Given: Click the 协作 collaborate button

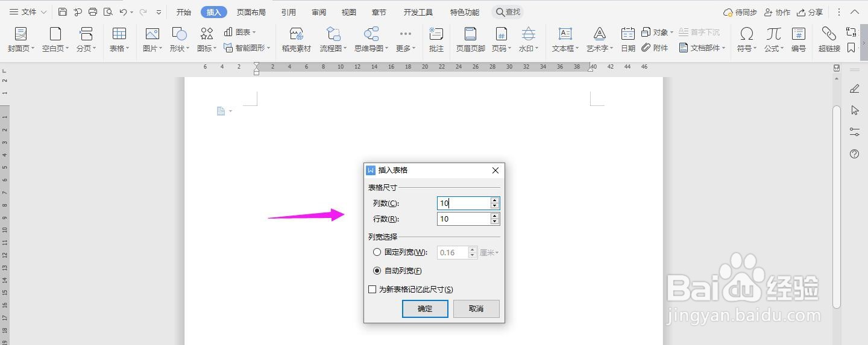Looking at the screenshot, I should pyautogui.click(x=777, y=12).
